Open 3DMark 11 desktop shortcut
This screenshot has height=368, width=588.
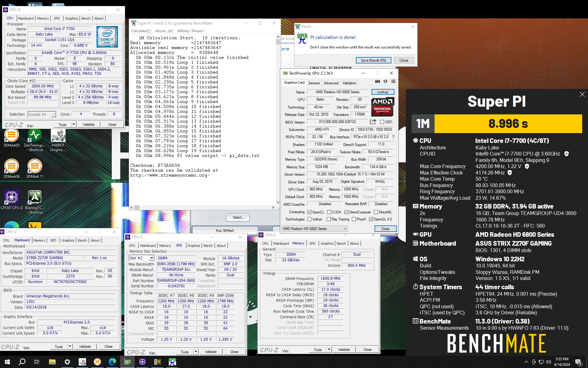(35, 169)
